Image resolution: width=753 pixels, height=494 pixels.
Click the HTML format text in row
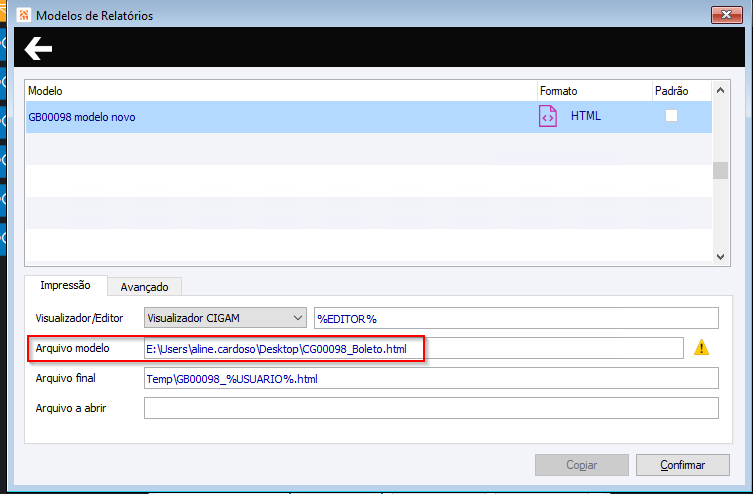pos(585,116)
